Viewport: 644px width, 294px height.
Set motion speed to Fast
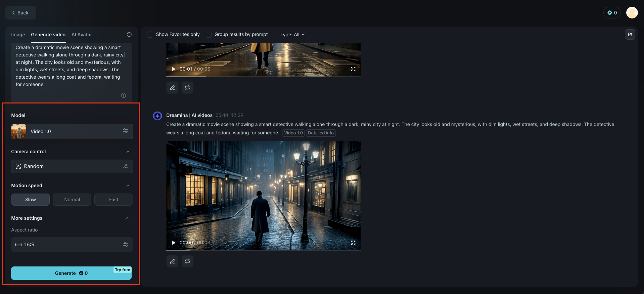pyautogui.click(x=113, y=200)
